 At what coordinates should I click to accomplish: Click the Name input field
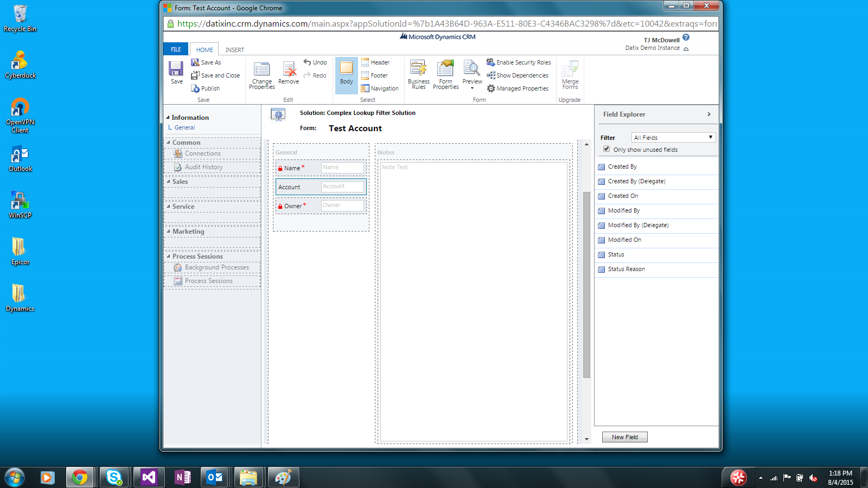click(342, 168)
